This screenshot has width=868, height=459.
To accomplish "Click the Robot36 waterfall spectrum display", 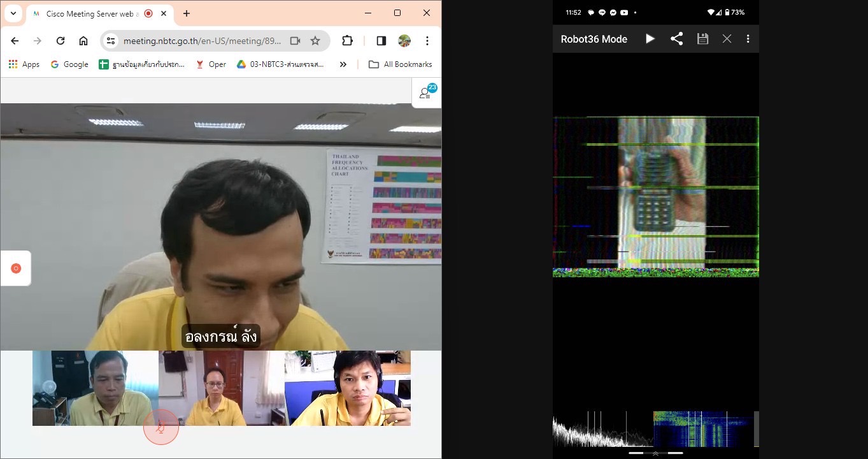I will [703, 429].
